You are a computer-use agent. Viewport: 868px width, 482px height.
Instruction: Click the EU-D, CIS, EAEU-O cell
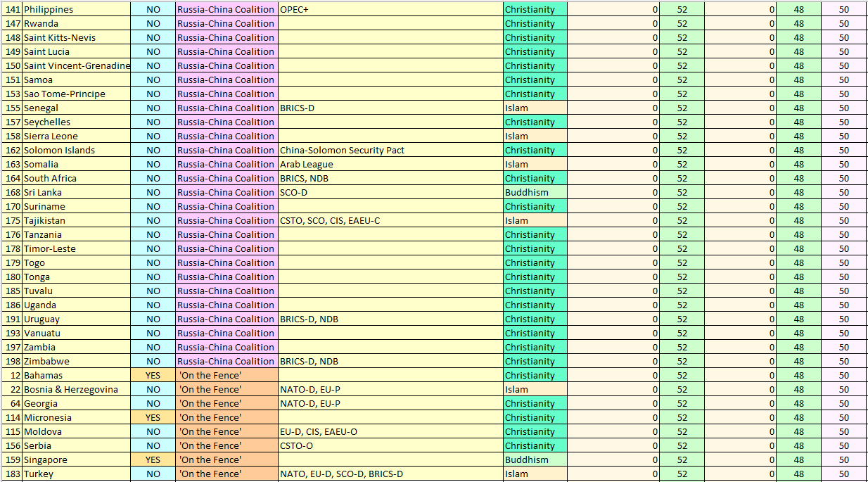(390, 432)
